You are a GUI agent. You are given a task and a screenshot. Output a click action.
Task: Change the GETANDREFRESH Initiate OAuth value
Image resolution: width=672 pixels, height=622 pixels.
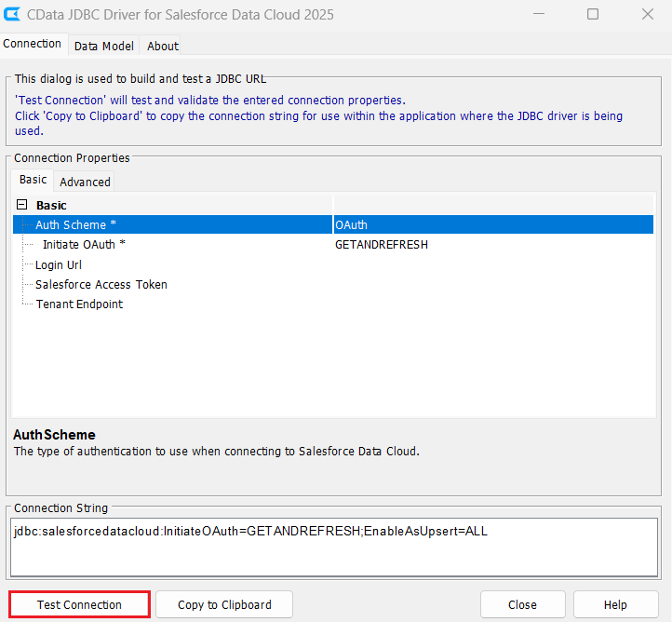[492, 245]
